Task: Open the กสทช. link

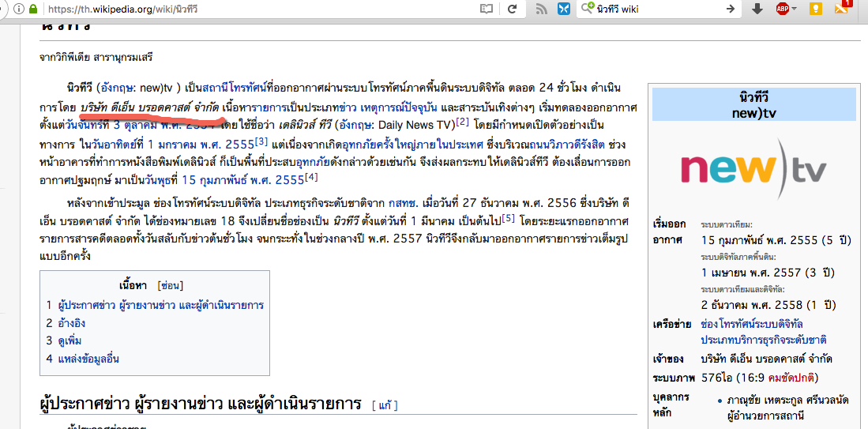Action: 403,204
